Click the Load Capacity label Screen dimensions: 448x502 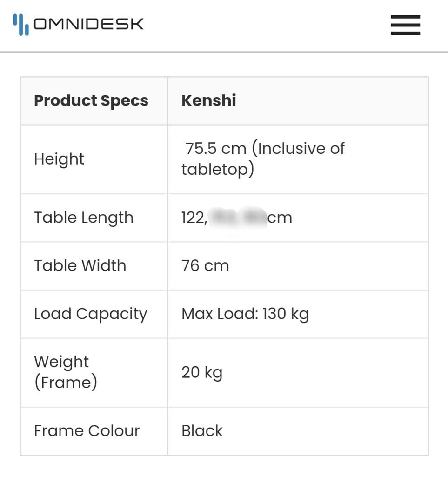pyautogui.click(x=90, y=314)
